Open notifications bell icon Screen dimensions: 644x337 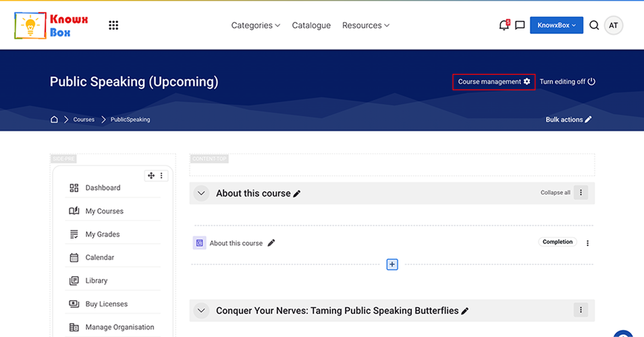coord(504,25)
